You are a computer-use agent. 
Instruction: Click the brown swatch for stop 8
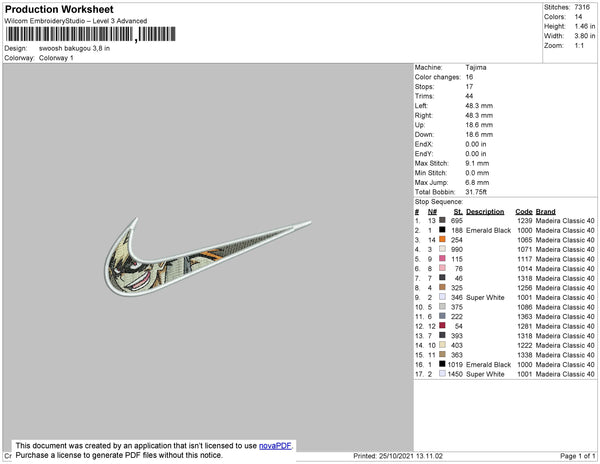click(442, 287)
